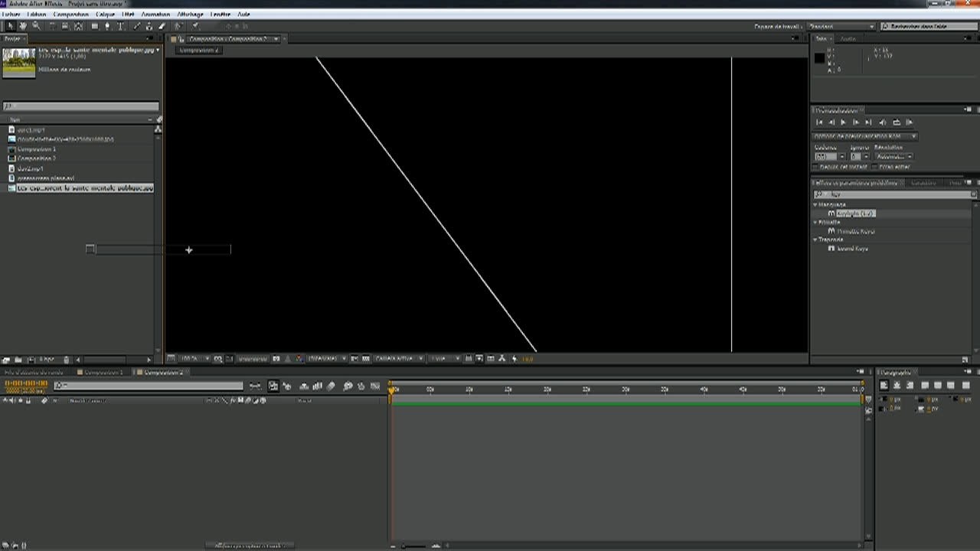Open the Camera active view dropdown

pyautogui.click(x=399, y=358)
